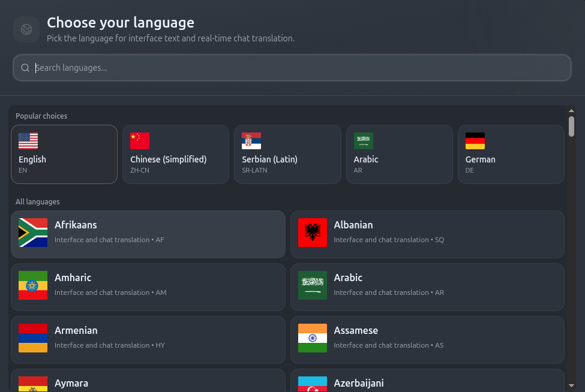Choose the Arabic row's title in All languages
The height and width of the screenshot is (392, 585).
point(348,278)
